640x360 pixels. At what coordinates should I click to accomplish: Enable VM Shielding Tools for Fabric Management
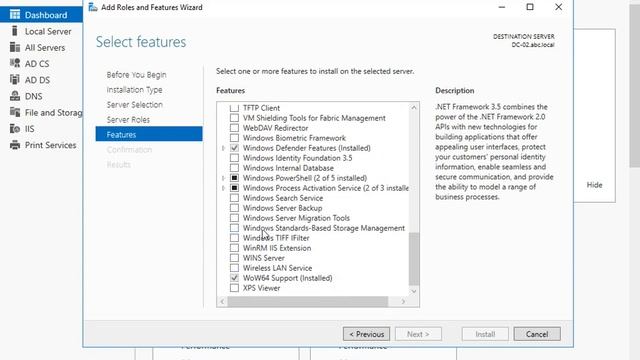point(234,118)
